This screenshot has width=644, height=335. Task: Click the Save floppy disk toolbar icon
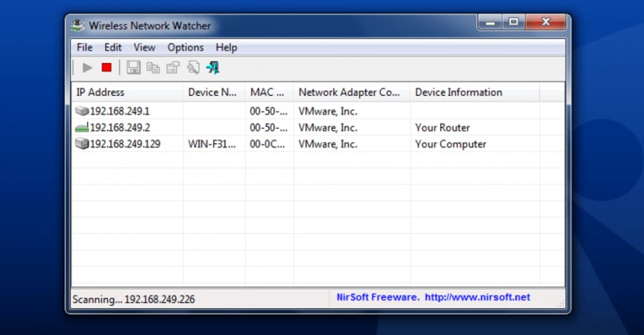tap(133, 67)
